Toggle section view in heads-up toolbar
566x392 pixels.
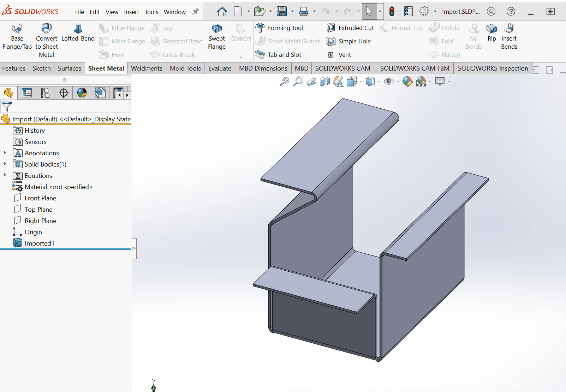click(x=324, y=82)
